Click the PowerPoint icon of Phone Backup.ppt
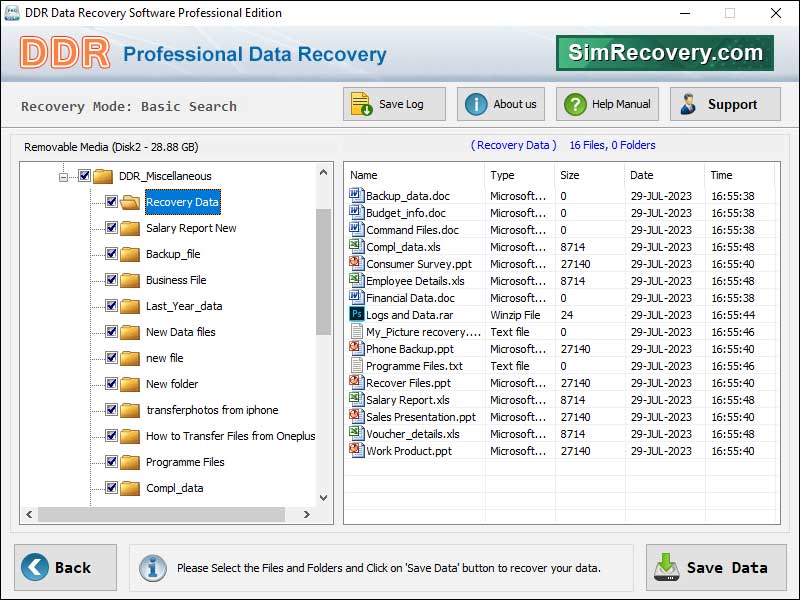This screenshot has height=600, width=800. (x=356, y=347)
